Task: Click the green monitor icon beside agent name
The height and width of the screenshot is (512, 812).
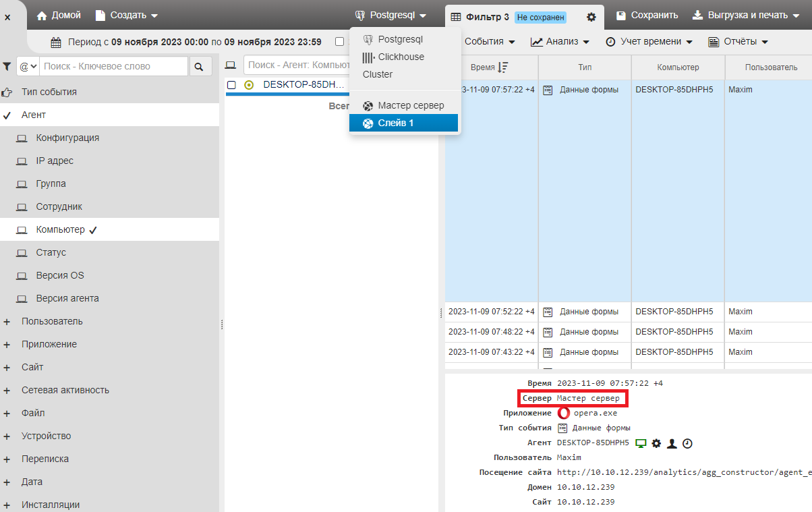Action: [641, 443]
